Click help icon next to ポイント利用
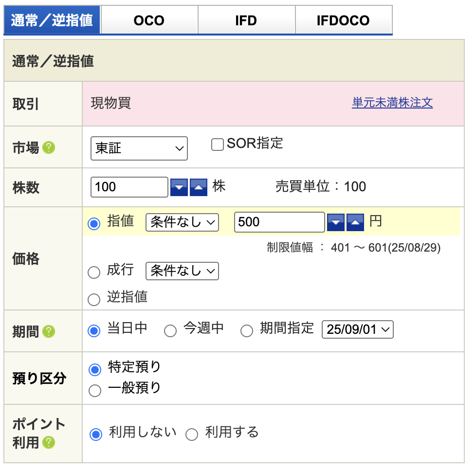 (49, 442)
